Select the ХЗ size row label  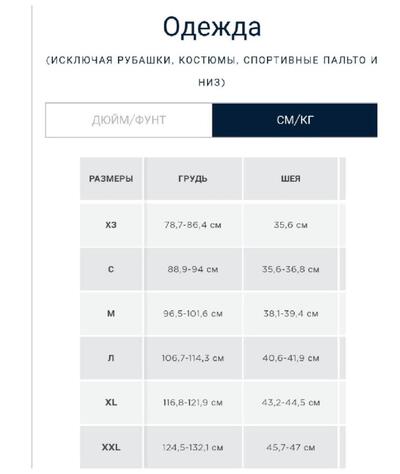point(111,225)
